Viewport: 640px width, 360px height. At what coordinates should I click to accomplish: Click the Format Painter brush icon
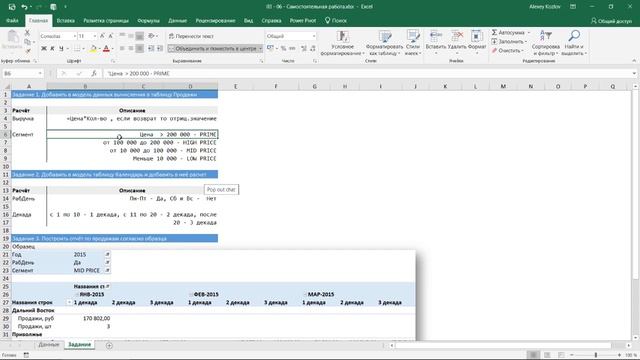tap(27, 51)
